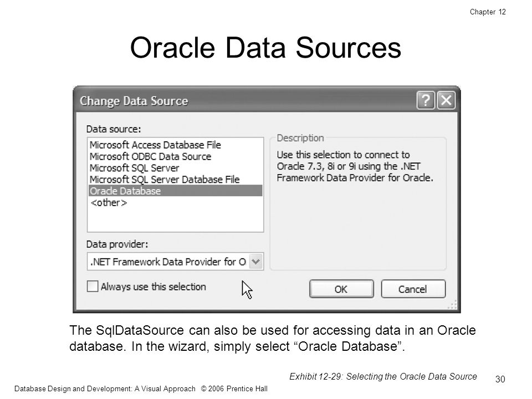Screen dimensions: 532x399
Task: Click empty area of Data source list
Action: [x=176, y=220]
